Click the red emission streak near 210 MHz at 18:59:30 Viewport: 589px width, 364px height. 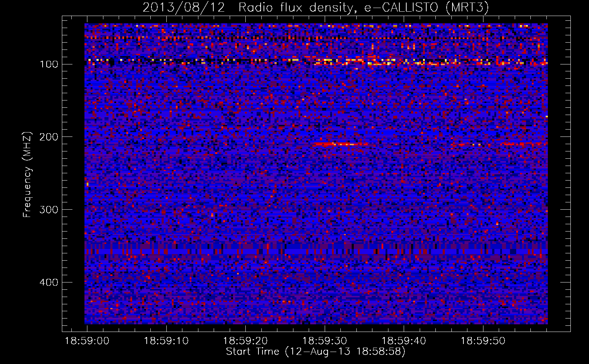coord(340,144)
